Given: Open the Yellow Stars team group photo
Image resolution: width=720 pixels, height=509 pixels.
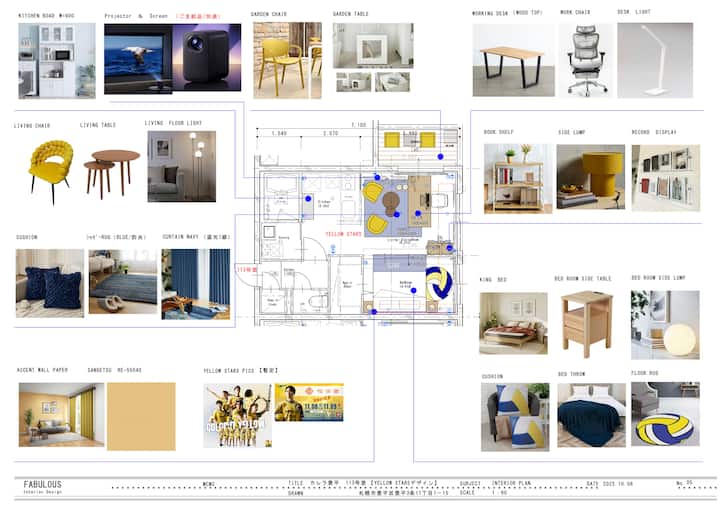Looking at the screenshot, I should coord(237,416).
